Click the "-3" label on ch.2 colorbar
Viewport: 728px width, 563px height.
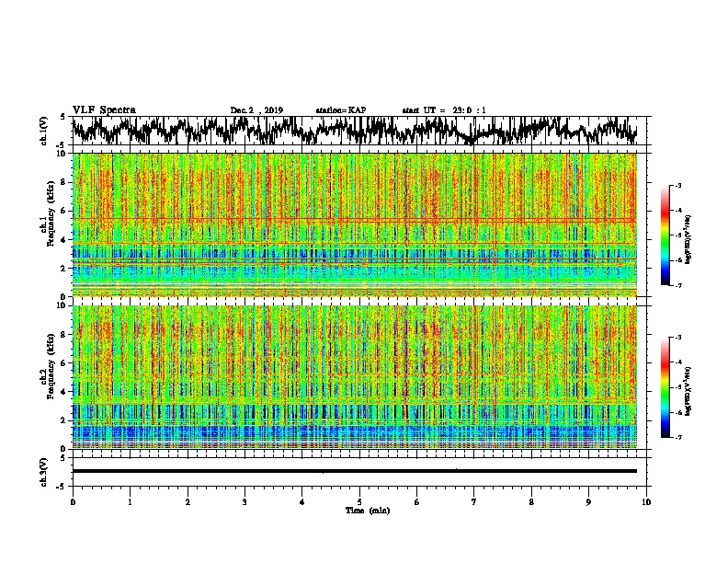click(677, 338)
